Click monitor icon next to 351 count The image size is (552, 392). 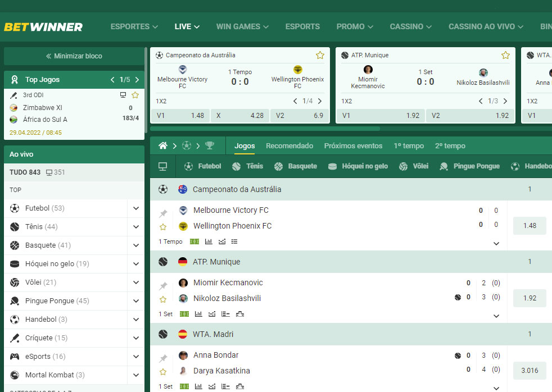point(49,172)
